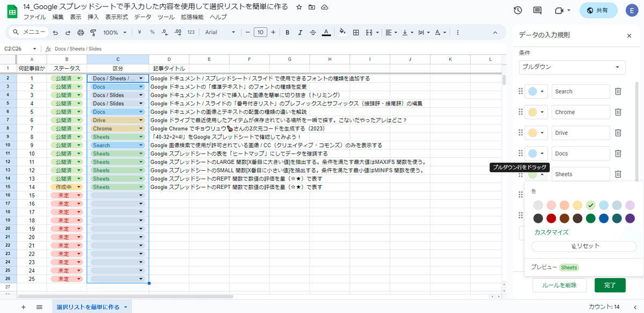Open the comments icon in header
The width and height of the screenshot is (644, 313).
coord(537,10)
